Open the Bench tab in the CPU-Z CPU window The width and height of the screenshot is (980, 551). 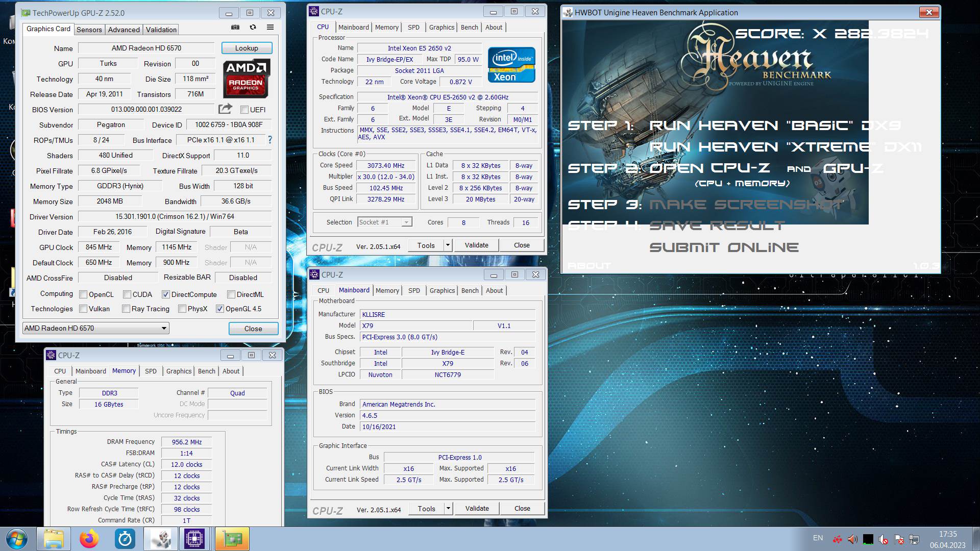(469, 27)
